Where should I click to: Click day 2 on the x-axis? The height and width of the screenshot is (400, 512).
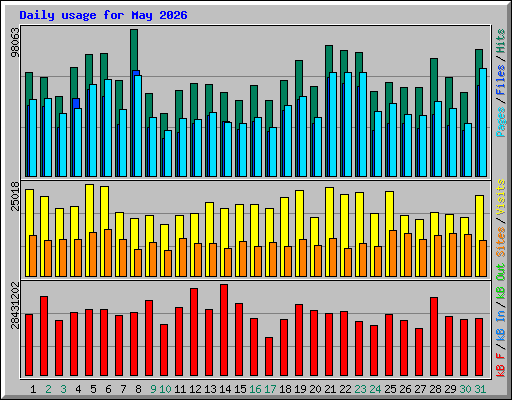pos(48,389)
